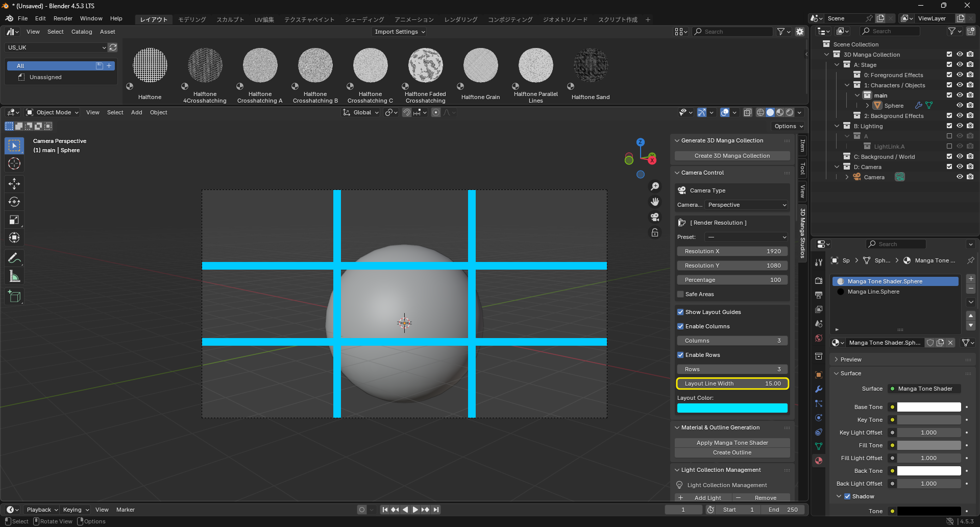Activate the Annotate pencil tool

[x=14, y=258]
